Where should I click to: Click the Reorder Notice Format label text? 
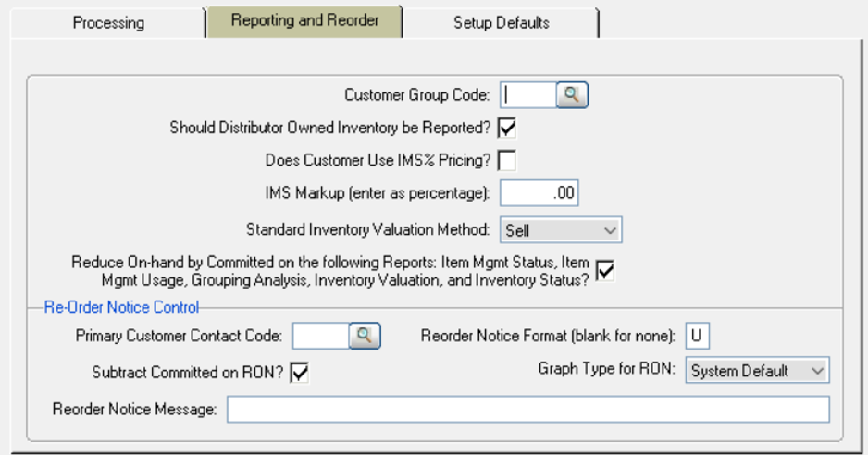(548, 336)
